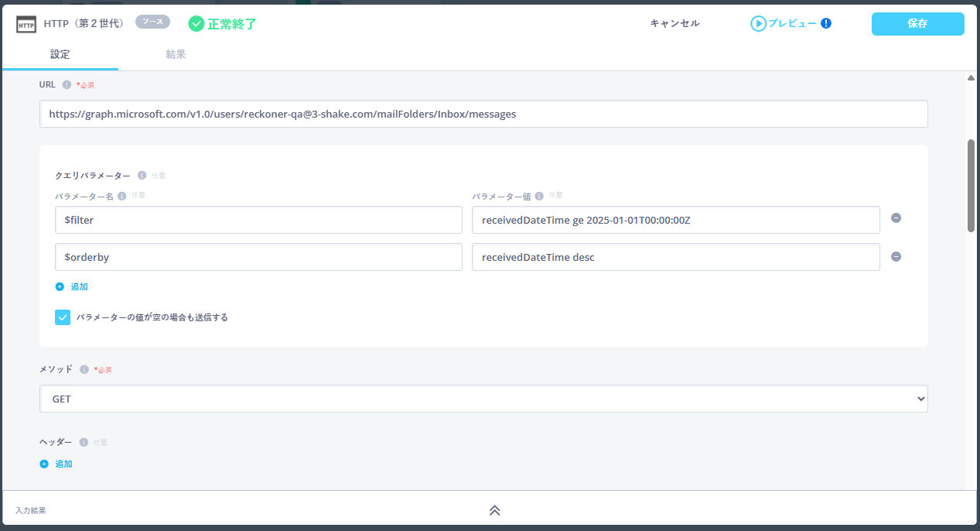This screenshot has height=531, width=980.
Task: Click the URL input field
Action: tap(483, 114)
